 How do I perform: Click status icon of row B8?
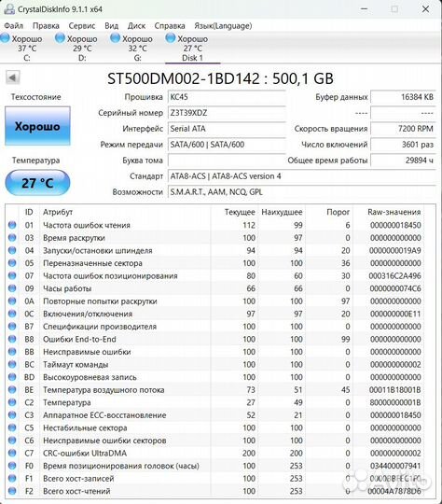12,339
